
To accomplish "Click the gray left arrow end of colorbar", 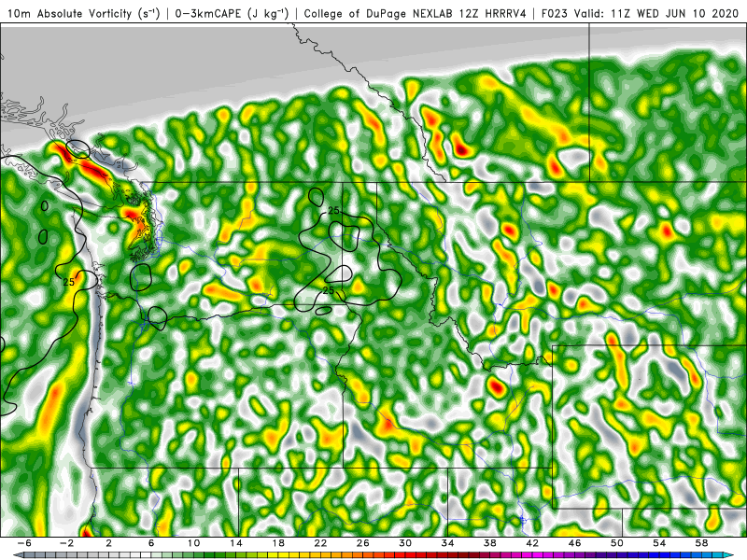I will 17,555.
